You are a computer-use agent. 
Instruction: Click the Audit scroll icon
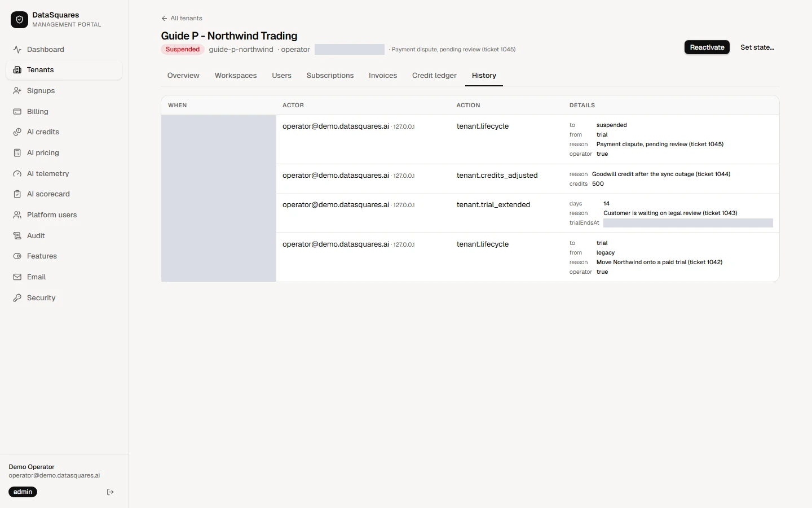pos(17,235)
